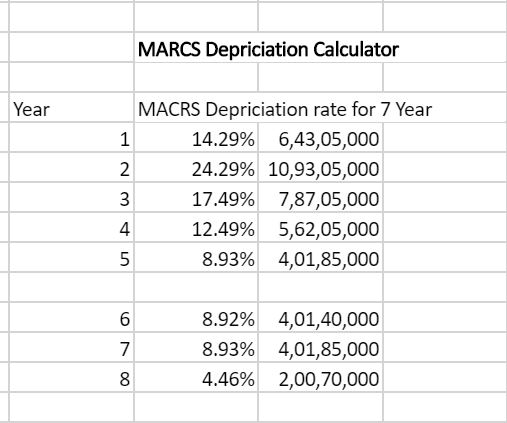Select the 10,93,05,000 amount cell
This screenshot has height=423, width=507.
click(320, 169)
